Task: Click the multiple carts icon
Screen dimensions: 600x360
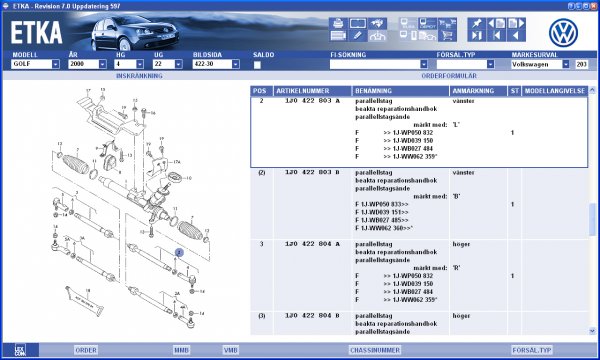Action: (x=447, y=24)
